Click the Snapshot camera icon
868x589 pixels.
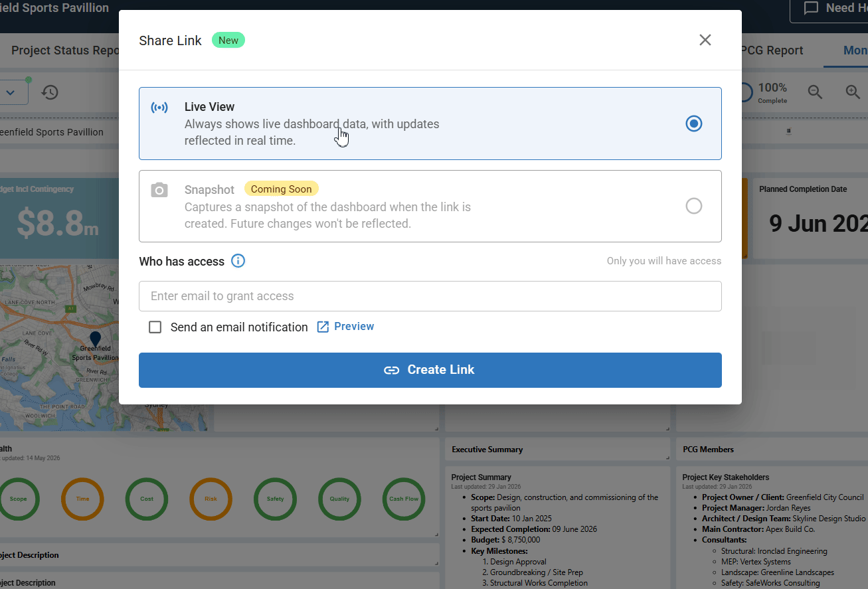click(x=159, y=191)
